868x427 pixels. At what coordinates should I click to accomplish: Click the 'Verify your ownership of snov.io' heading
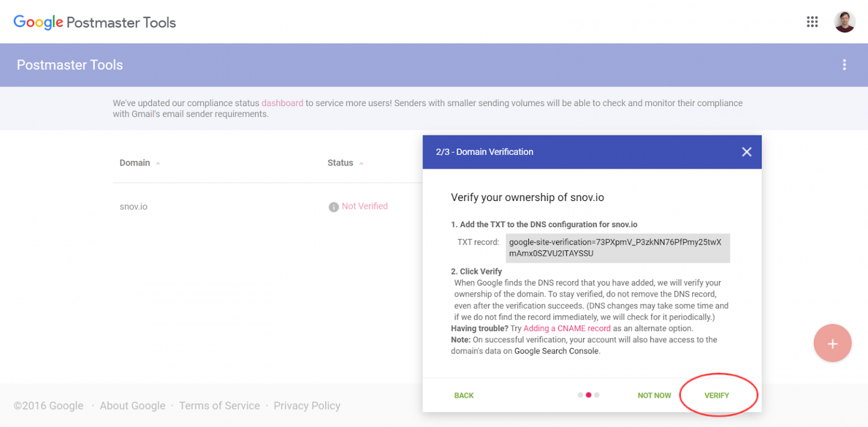click(527, 198)
